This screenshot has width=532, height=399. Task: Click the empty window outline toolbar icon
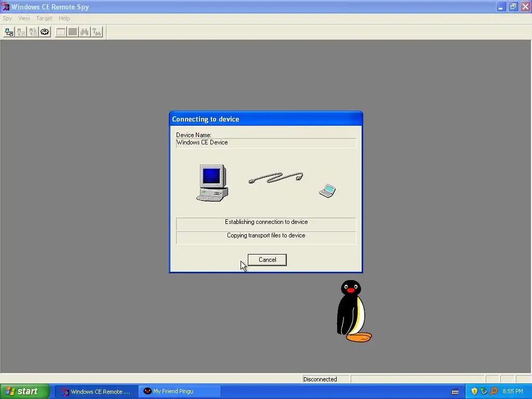coord(61,32)
